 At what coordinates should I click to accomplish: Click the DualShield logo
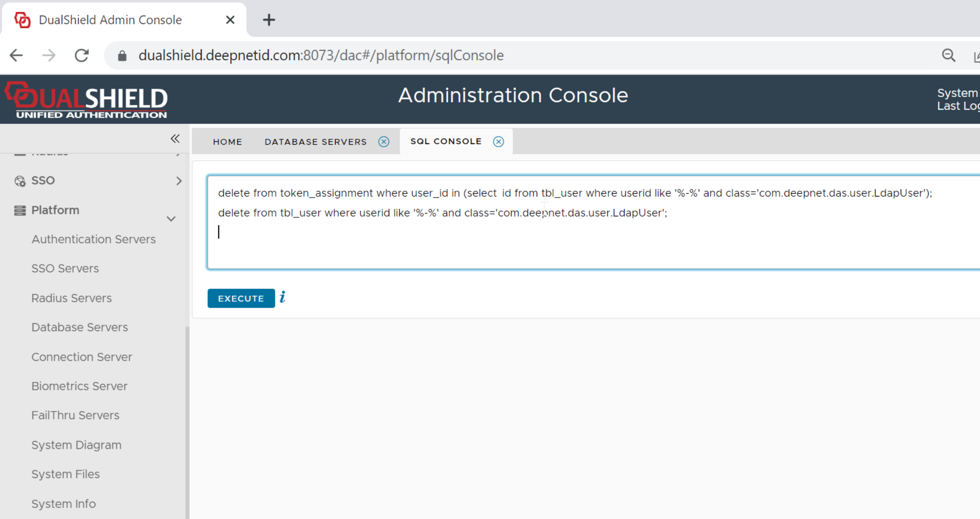click(x=86, y=100)
